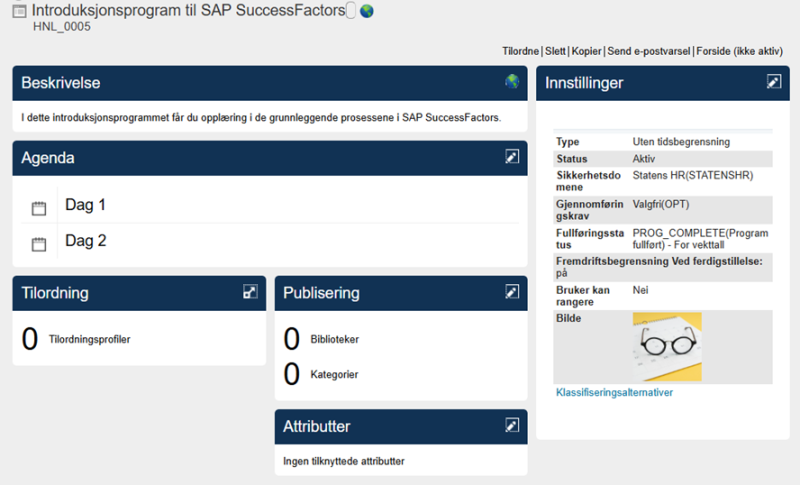Click the Tilordne action link
Image resolution: width=800 pixels, height=485 pixels.
tap(520, 52)
